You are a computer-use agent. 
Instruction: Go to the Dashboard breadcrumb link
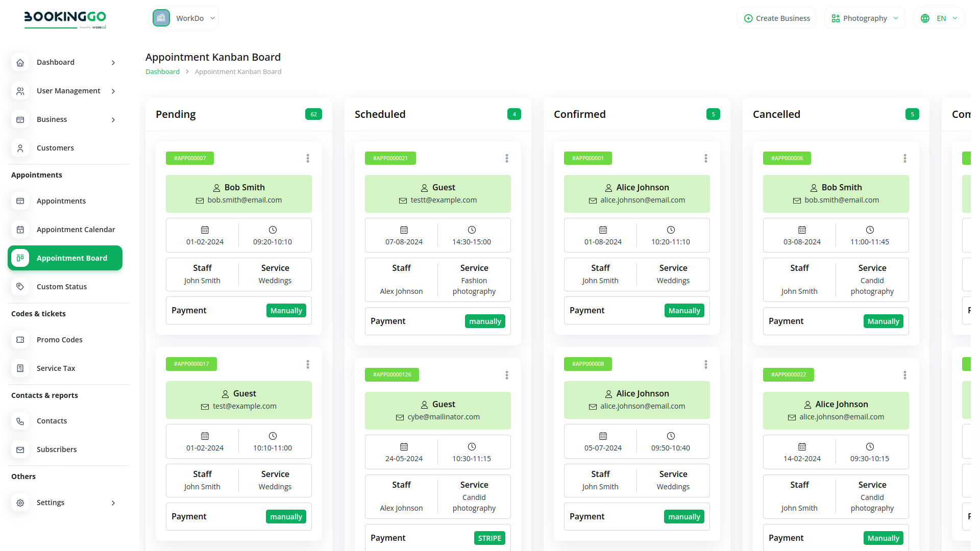click(162, 72)
